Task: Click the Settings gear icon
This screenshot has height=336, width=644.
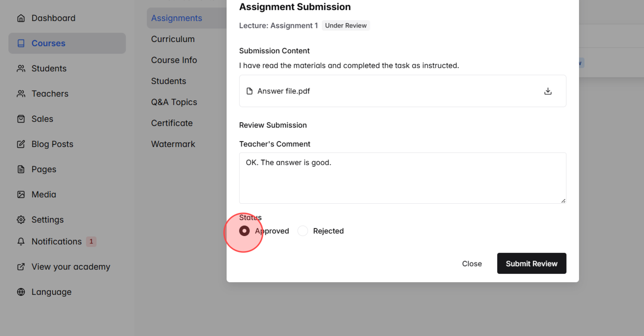Action: 21,219
